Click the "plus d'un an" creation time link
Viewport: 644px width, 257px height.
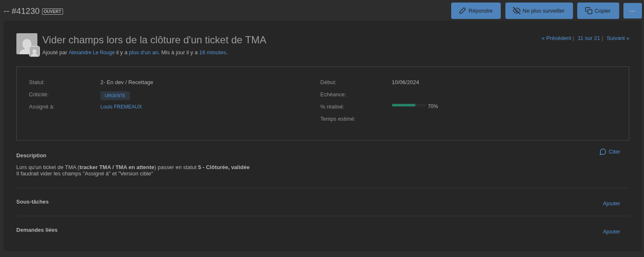click(x=143, y=53)
